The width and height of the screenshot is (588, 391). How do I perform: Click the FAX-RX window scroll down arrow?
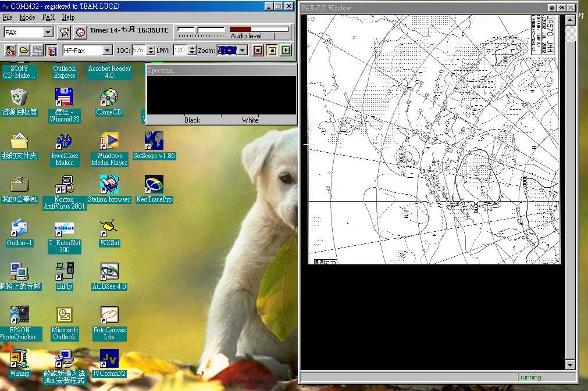pos(570,365)
